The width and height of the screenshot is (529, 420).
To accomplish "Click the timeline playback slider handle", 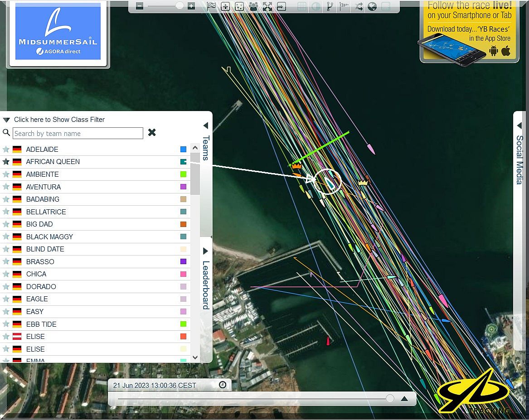I will [390, 399].
